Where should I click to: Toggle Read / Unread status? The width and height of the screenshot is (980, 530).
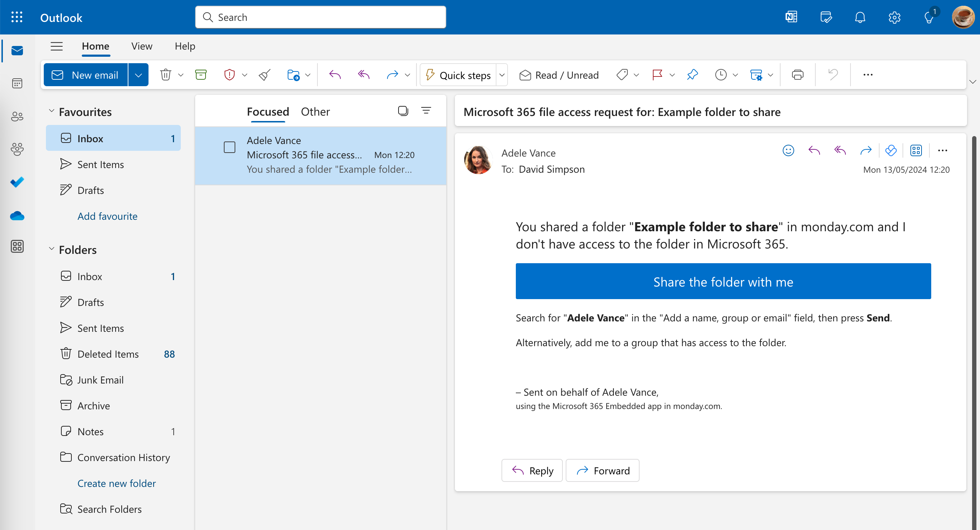tap(559, 75)
